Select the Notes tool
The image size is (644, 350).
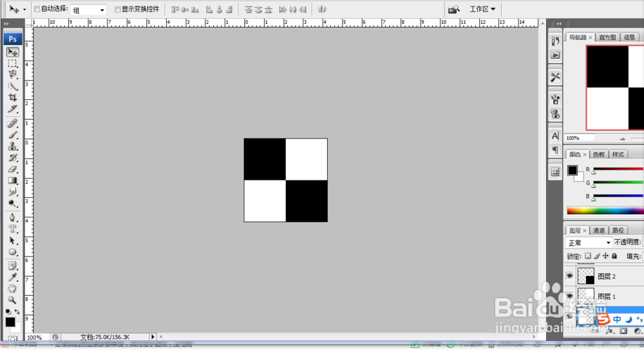click(x=12, y=266)
